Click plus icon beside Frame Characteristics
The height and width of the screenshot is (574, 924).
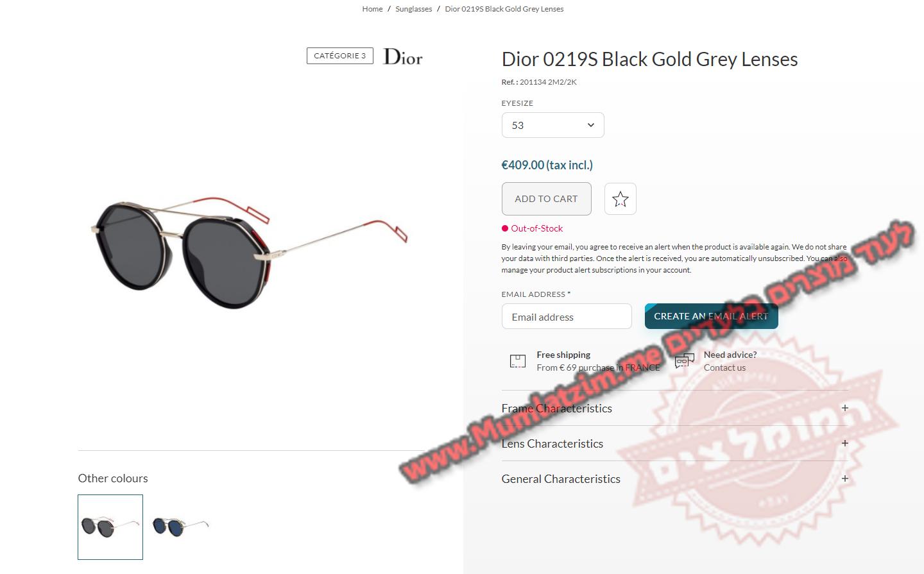(844, 408)
